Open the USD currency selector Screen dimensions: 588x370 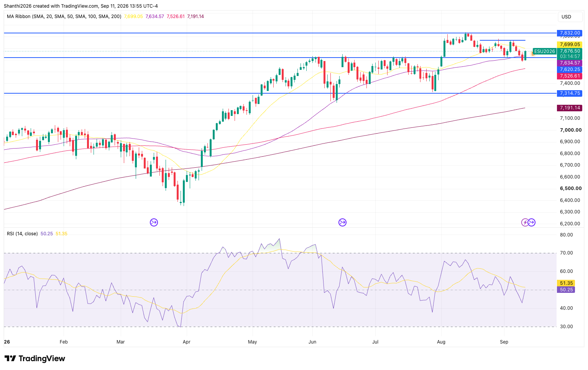click(570, 17)
